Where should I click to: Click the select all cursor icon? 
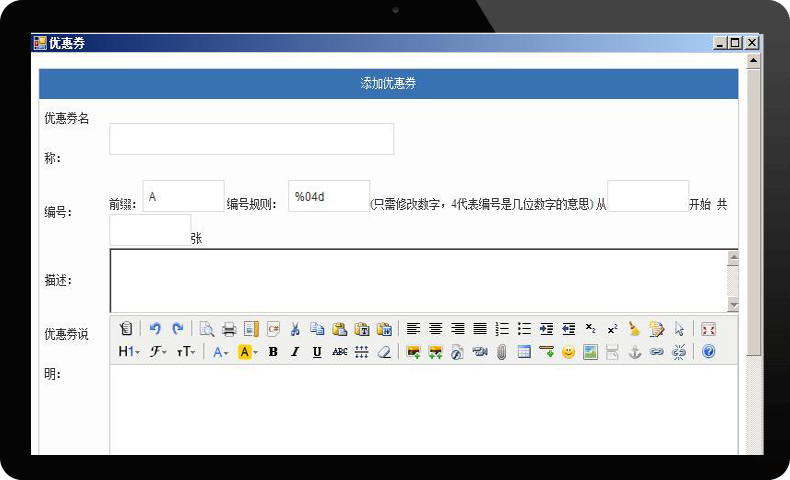coord(679,329)
